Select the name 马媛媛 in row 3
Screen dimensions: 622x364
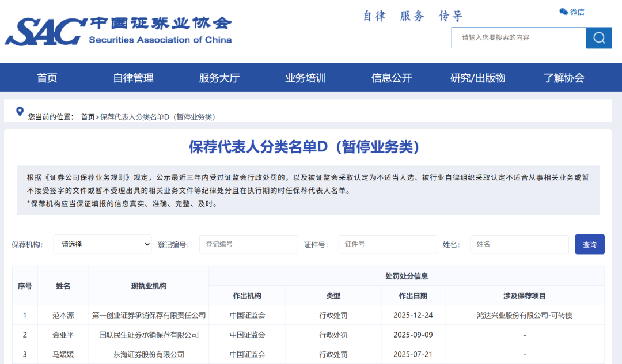[x=63, y=354]
